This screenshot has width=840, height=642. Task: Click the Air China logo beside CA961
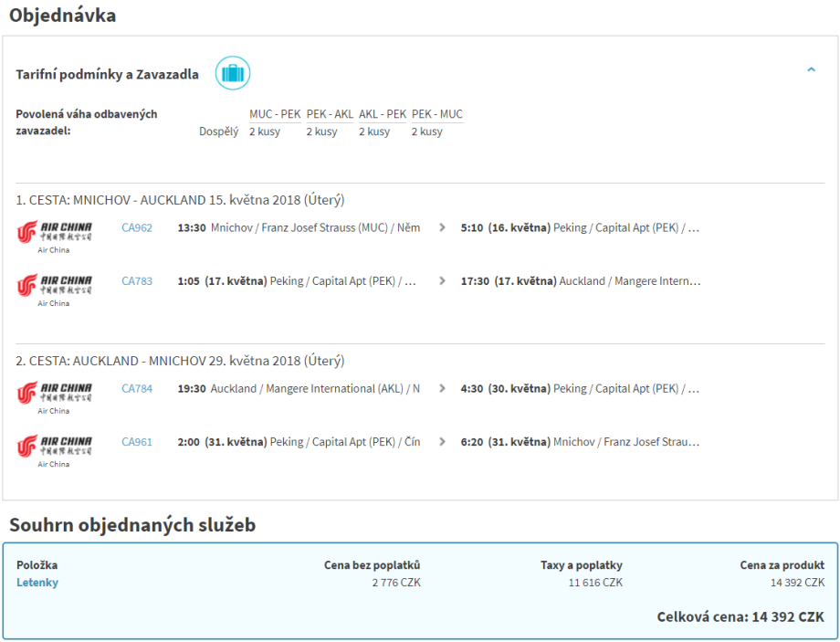(x=55, y=447)
